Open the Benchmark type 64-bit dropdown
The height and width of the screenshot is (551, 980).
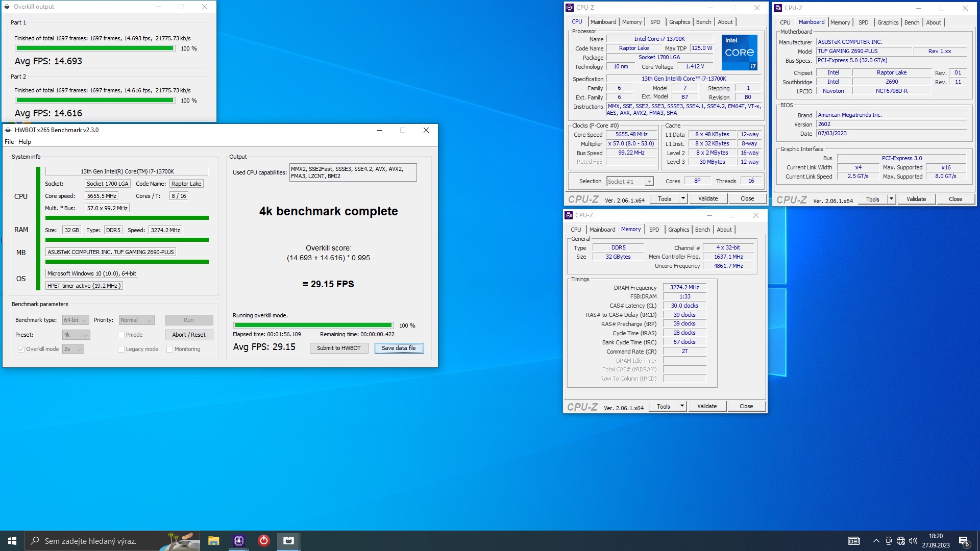pos(76,320)
